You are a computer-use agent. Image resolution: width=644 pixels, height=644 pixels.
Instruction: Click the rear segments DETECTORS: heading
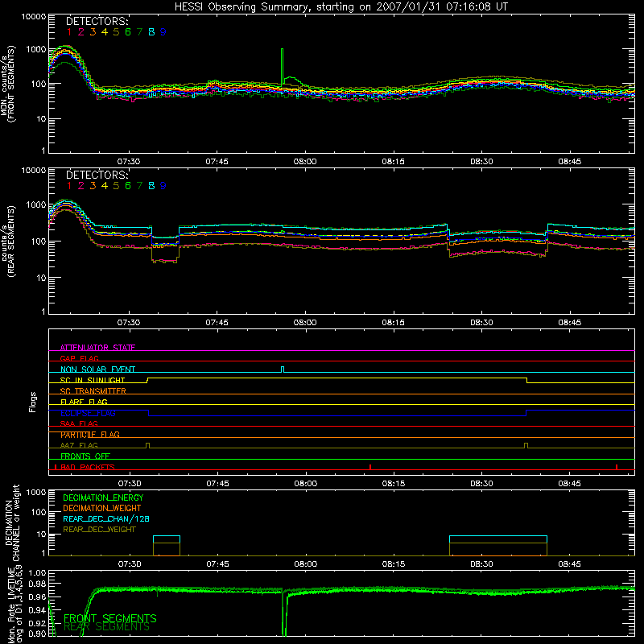97,175
